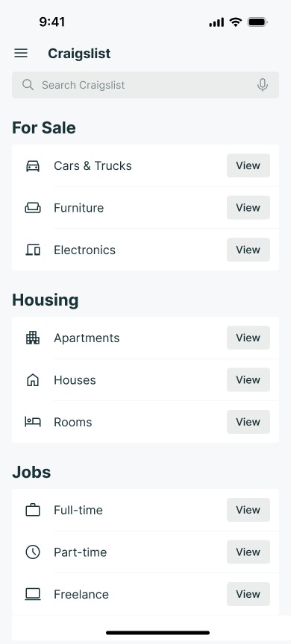Click the sofa icon beside Furniture
The height and width of the screenshot is (644, 291).
pyautogui.click(x=33, y=208)
